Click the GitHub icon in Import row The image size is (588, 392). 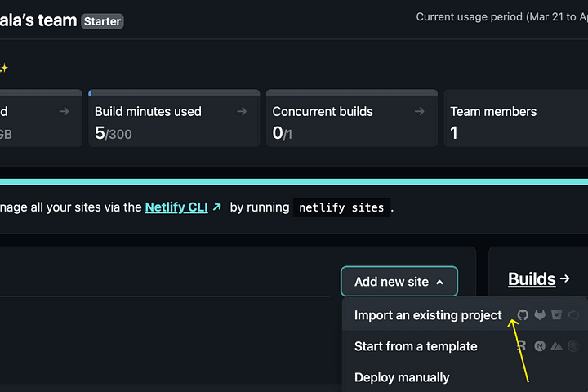tap(523, 314)
